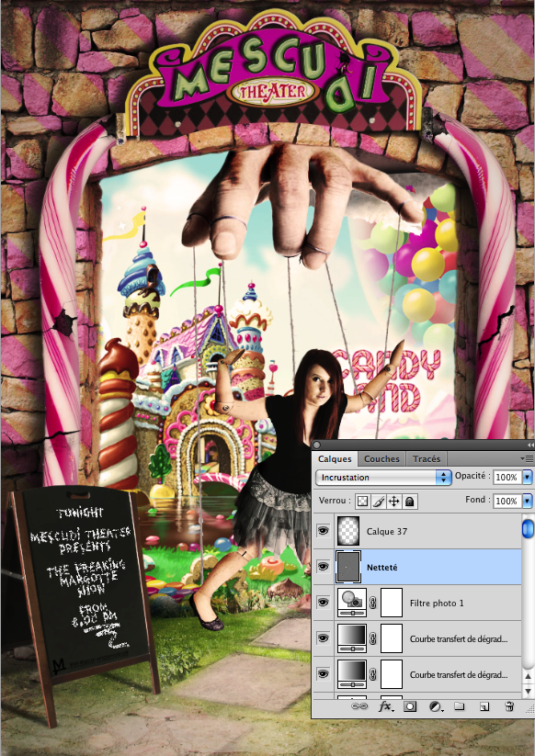Click the Opacité 100% value field
The image size is (535, 756).
(508, 477)
